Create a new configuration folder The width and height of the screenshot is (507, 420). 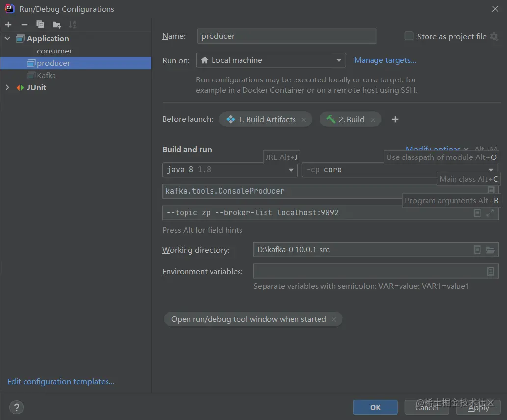(56, 25)
